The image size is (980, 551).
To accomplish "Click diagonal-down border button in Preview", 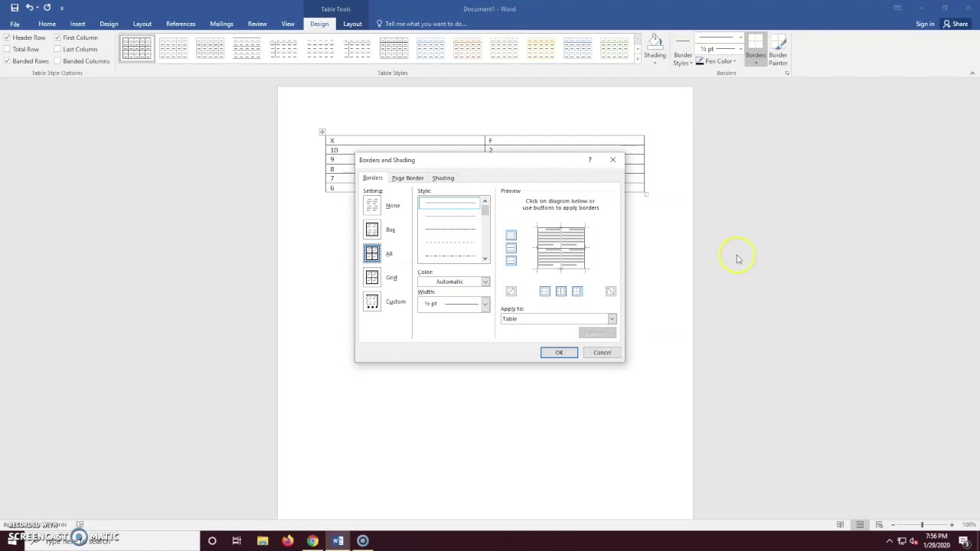I will point(610,292).
